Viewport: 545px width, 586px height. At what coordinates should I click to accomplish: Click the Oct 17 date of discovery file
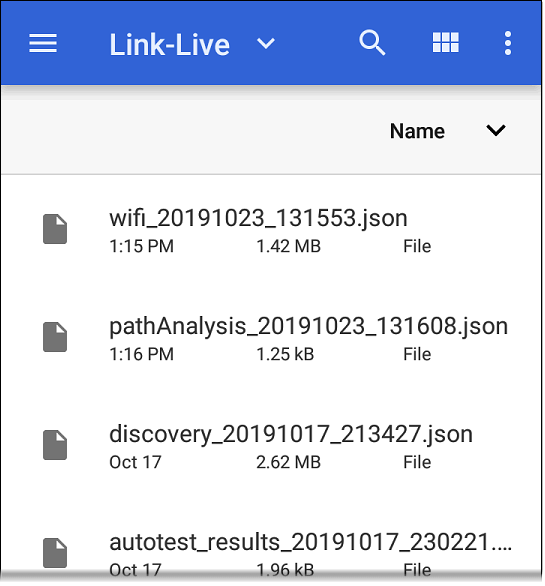click(135, 462)
